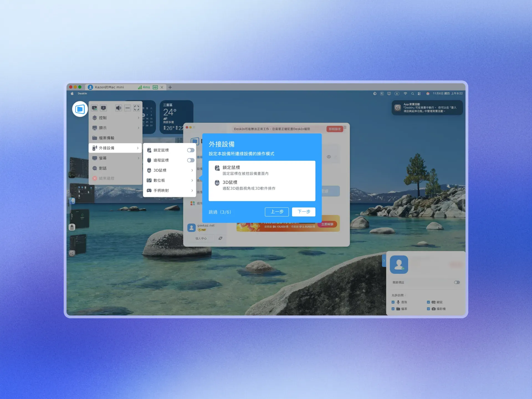Uncheck the 音效 access checkbox
The image size is (532, 399).
pyautogui.click(x=393, y=302)
